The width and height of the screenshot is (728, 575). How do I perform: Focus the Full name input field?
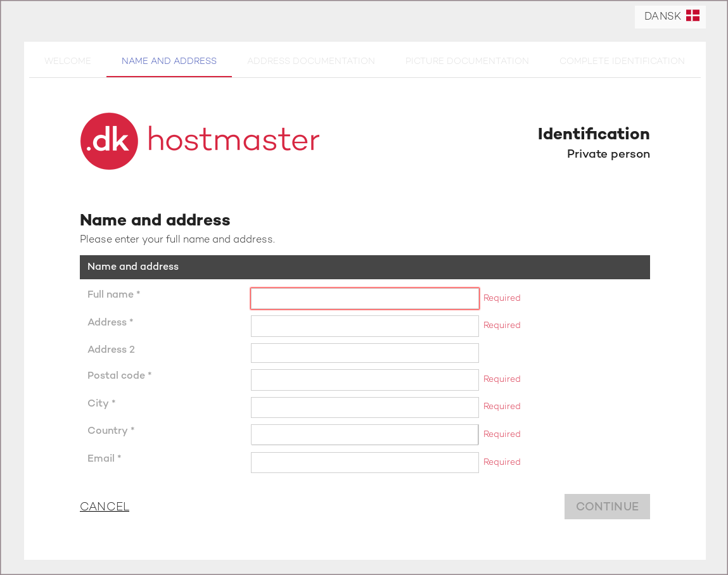tap(364, 299)
